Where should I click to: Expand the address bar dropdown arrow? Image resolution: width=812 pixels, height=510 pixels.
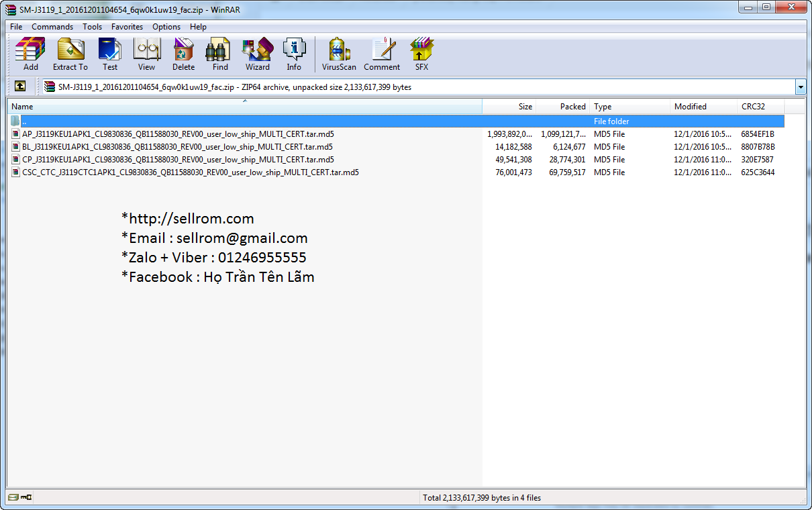pos(800,87)
